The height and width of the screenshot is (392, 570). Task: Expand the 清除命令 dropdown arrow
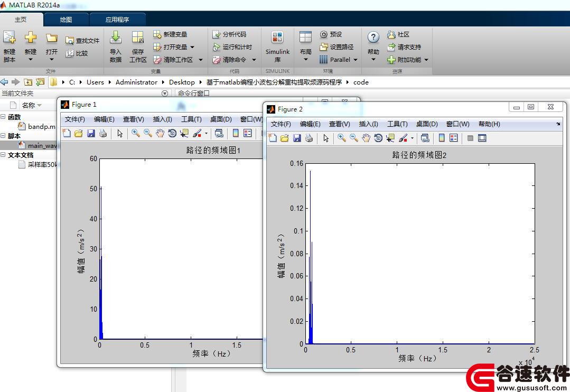point(254,60)
